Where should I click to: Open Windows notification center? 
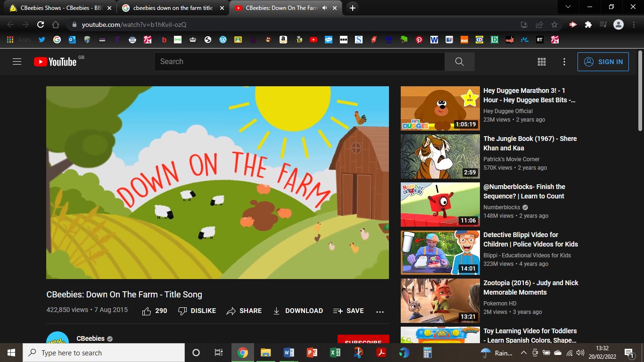(629, 353)
